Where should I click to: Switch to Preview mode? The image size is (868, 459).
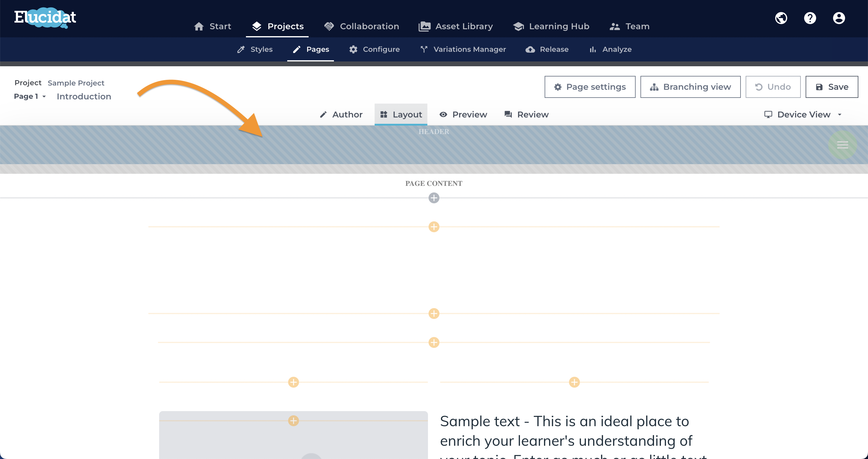click(463, 114)
